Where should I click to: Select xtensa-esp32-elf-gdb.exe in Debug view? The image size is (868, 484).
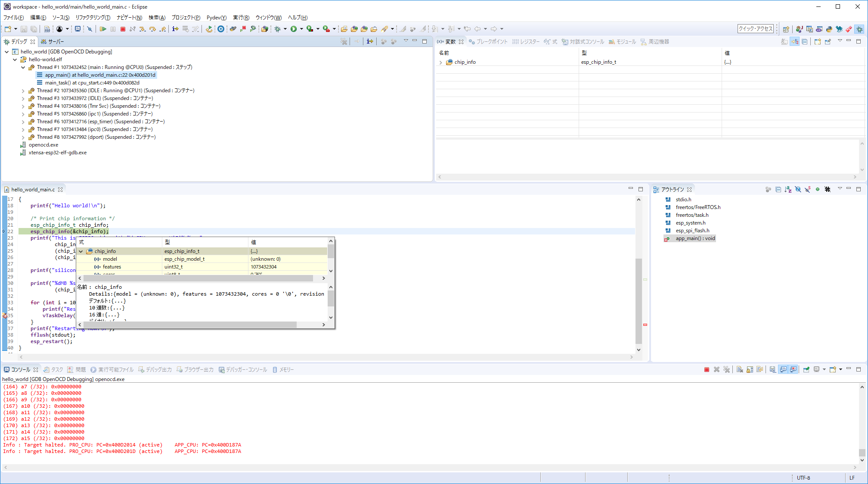click(57, 153)
